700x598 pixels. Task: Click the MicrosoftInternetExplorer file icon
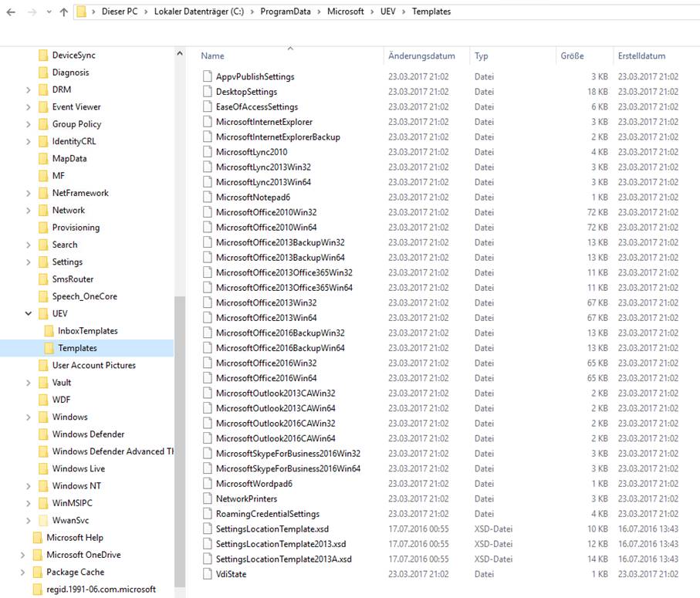pyautogui.click(x=207, y=122)
